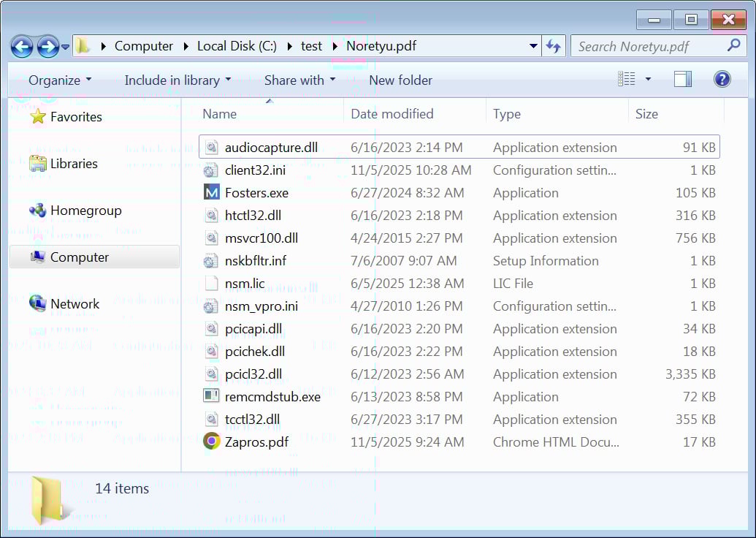Click the New folder button
The width and height of the screenshot is (756, 538).
(400, 80)
